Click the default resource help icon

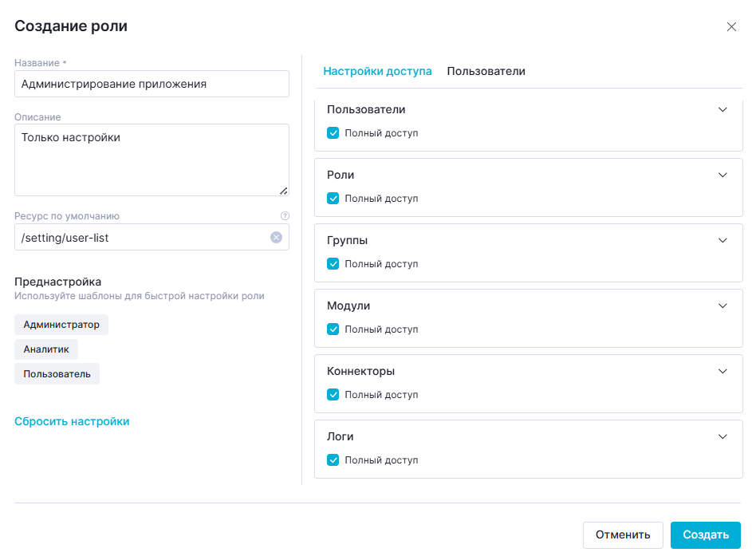(285, 215)
